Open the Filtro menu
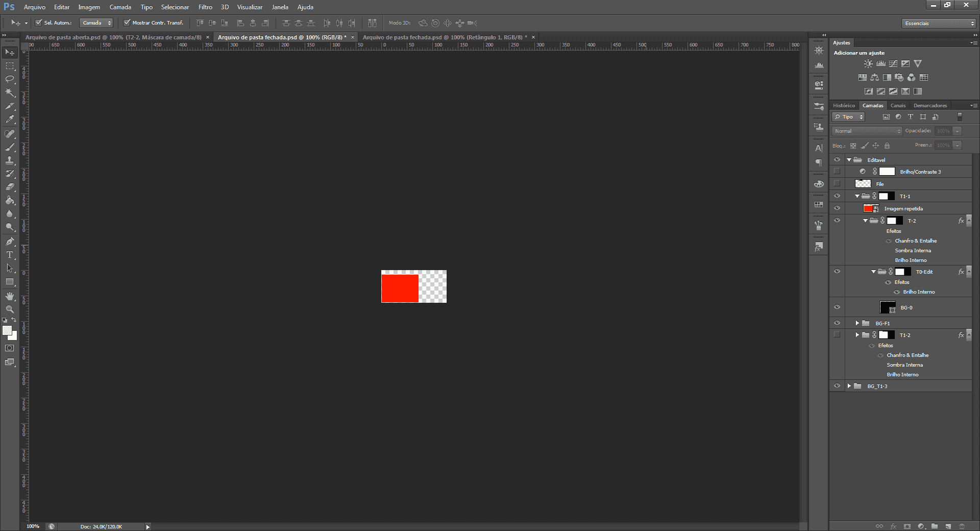Screen dimensions: 980x531 (x=205, y=7)
